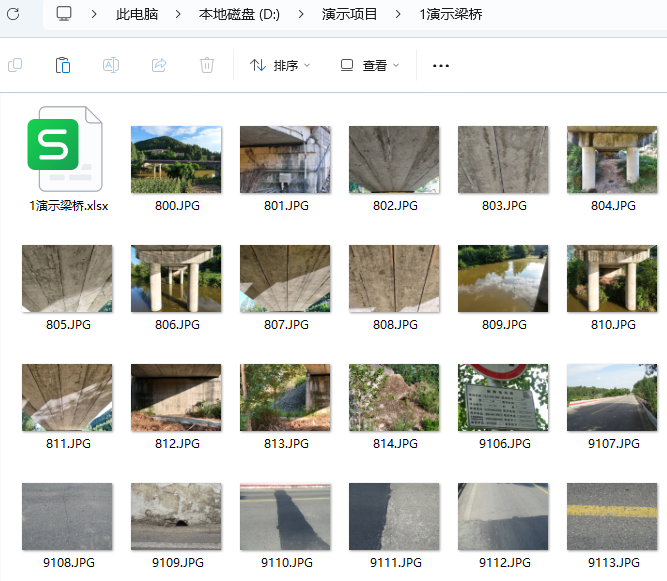Click the 9106.JPG file name label
Screen dimensions: 667x581
click(x=505, y=444)
